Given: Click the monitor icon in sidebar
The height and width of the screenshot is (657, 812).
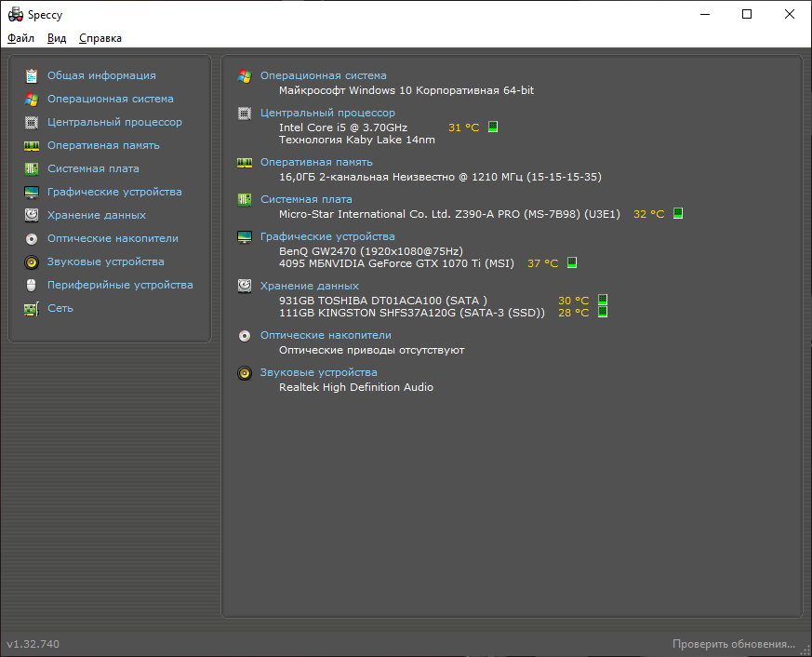Looking at the screenshot, I should click(32, 193).
